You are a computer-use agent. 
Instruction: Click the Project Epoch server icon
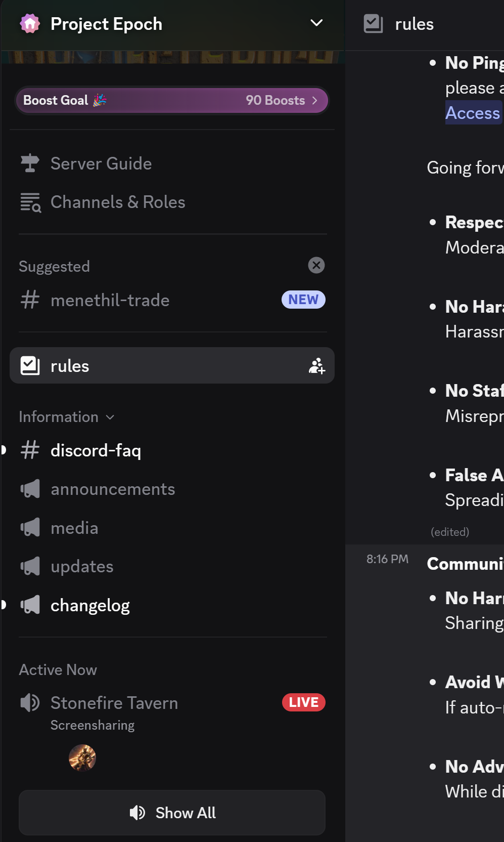point(30,24)
